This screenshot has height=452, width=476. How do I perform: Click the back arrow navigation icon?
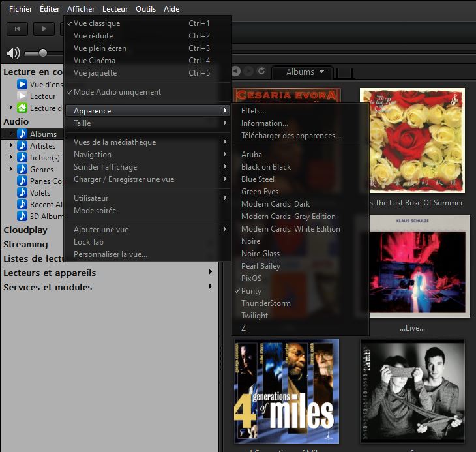(x=237, y=71)
